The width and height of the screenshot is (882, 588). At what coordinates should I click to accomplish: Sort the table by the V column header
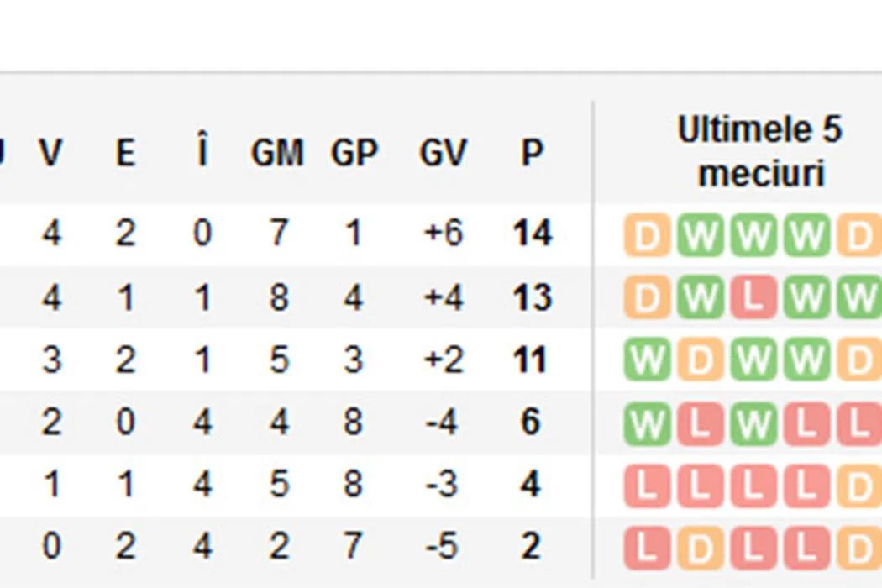pyautogui.click(x=51, y=153)
